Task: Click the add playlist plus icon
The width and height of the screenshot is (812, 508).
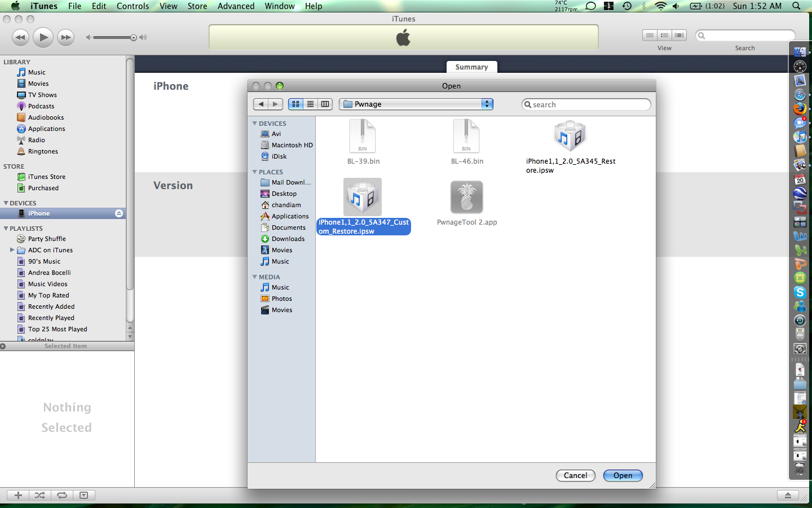Action: tap(18, 495)
